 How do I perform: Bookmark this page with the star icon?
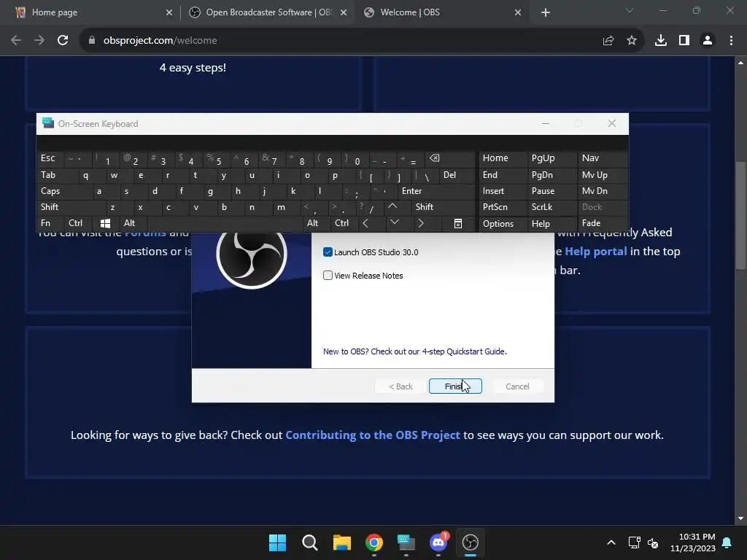click(632, 41)
